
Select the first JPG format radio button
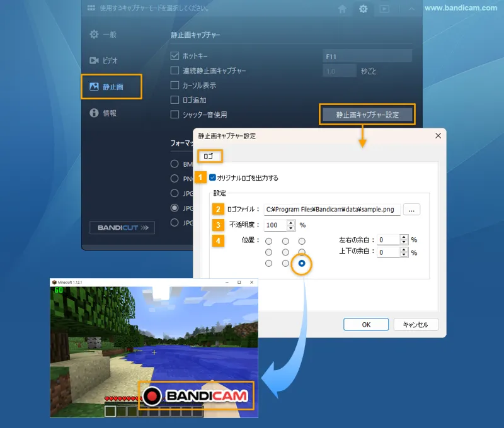175,193
